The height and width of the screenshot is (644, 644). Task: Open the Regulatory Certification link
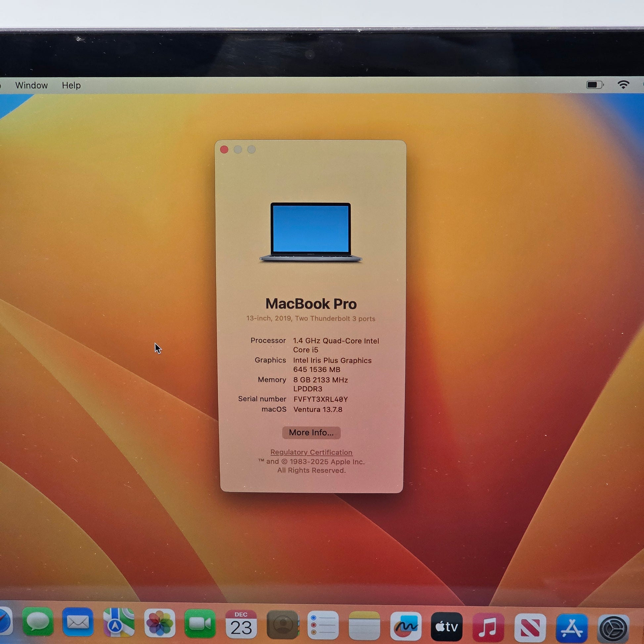pyautogui.click(x=311, y=452)
